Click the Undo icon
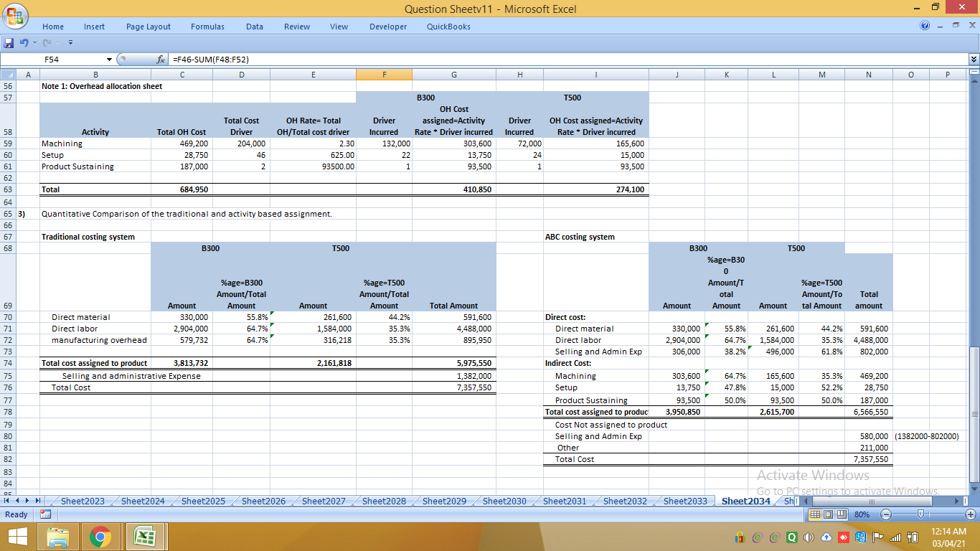Screen dimensions: 980x551 pyautogui.click(x=24, y=42)
